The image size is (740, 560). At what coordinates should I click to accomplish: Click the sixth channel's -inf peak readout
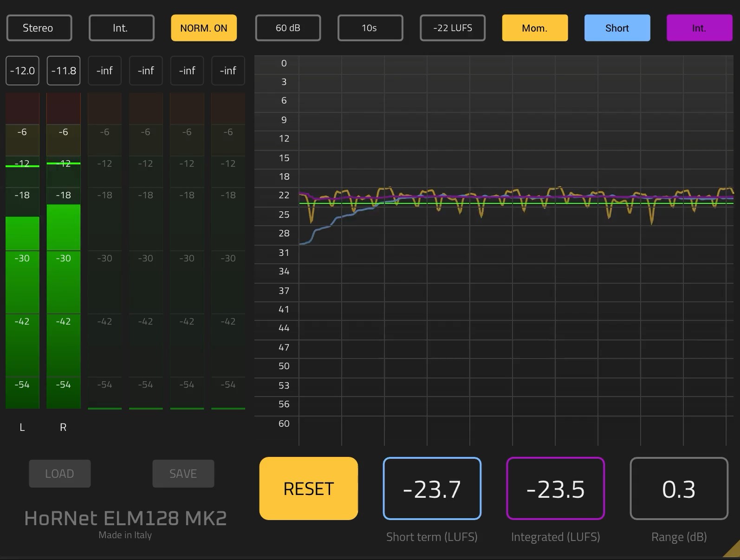point(228,71)
